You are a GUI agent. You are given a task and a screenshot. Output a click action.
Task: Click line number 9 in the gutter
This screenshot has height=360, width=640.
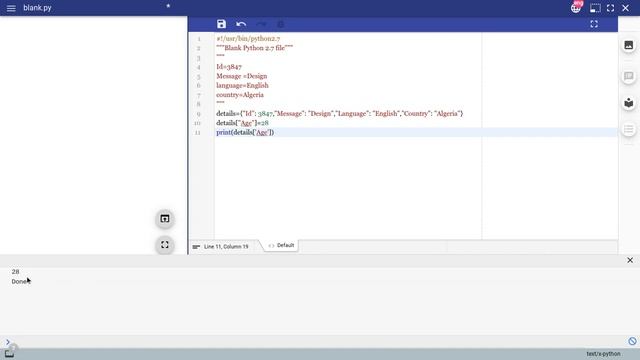click(x=199, y=114)
